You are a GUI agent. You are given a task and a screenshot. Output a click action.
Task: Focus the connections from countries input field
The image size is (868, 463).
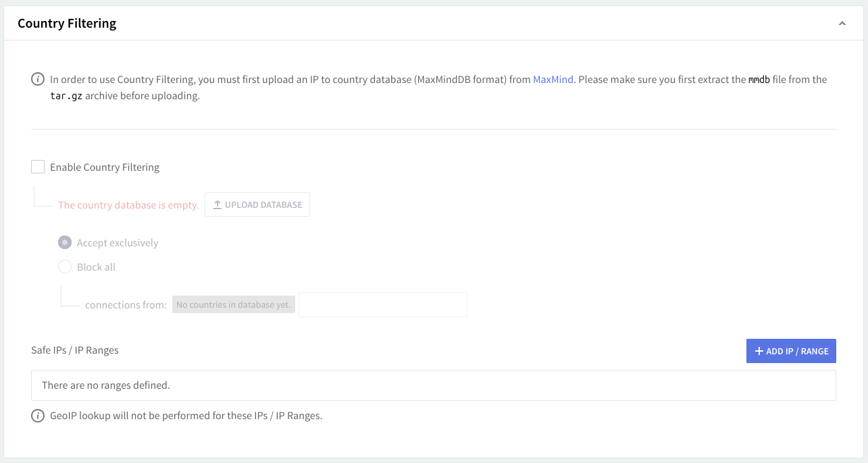click(x=382, y=305)
